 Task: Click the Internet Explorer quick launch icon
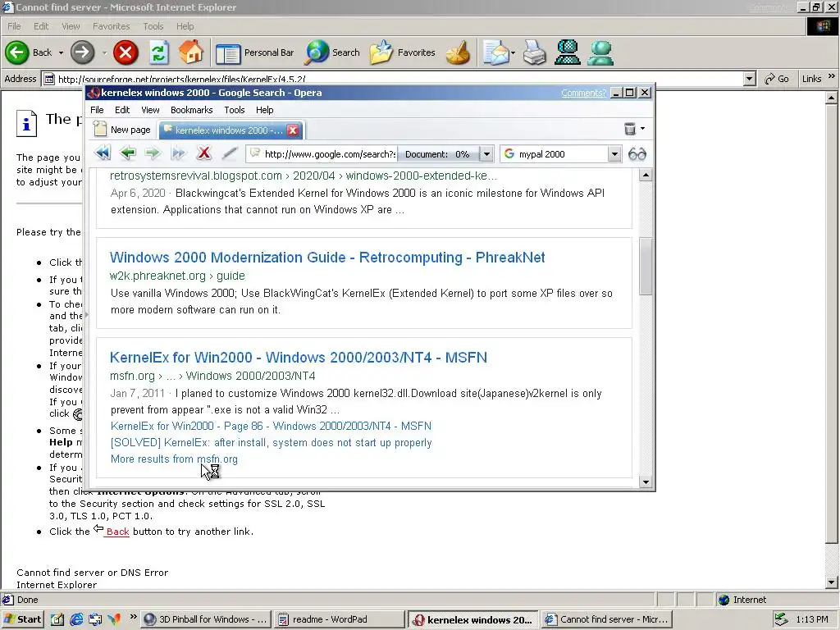76,619
